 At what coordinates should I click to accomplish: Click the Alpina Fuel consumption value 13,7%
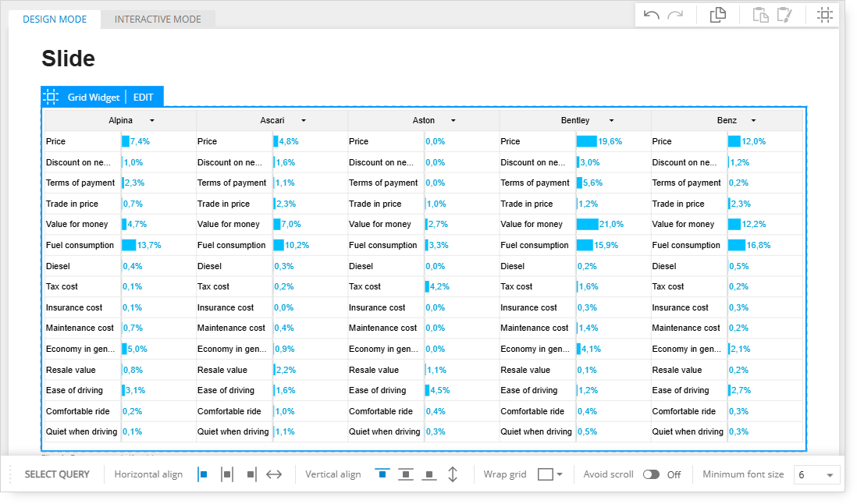click(x=149, y=245)
